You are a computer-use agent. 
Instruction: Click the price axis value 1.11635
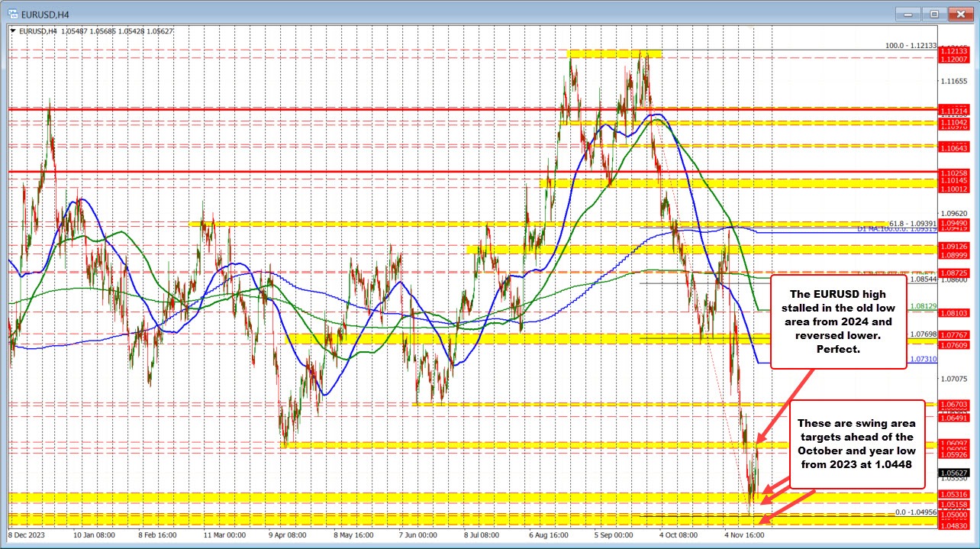click(x=954, y=80)
